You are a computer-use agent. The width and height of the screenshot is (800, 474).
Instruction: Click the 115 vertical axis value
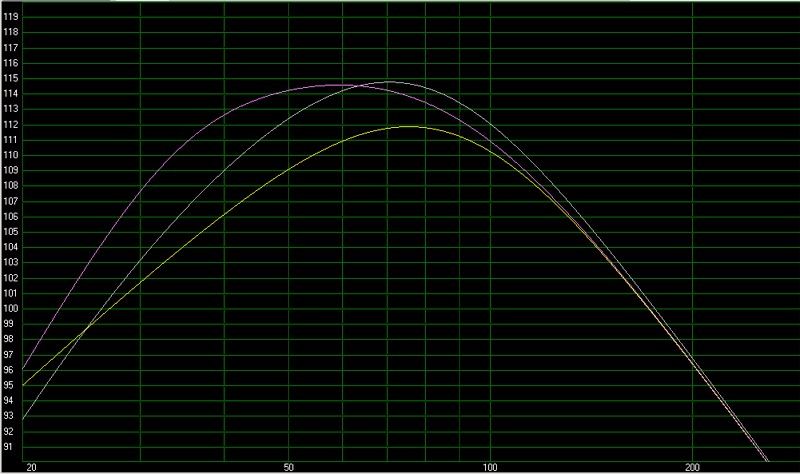tap(11, 79)
